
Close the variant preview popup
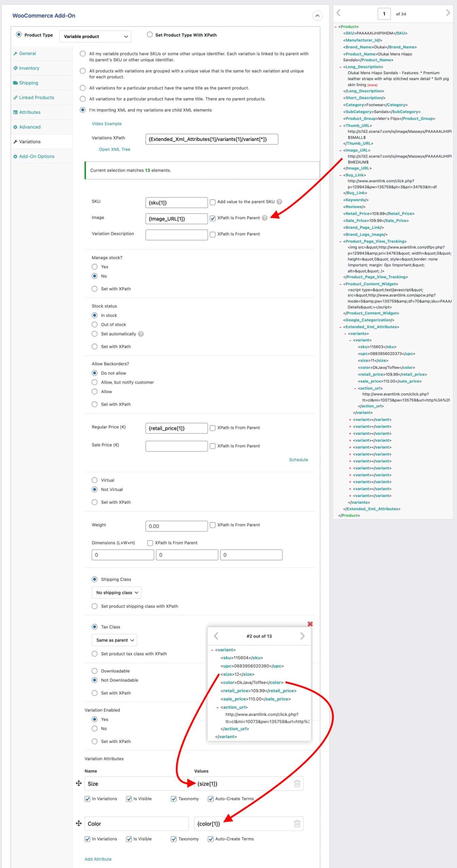pos(310,624)
